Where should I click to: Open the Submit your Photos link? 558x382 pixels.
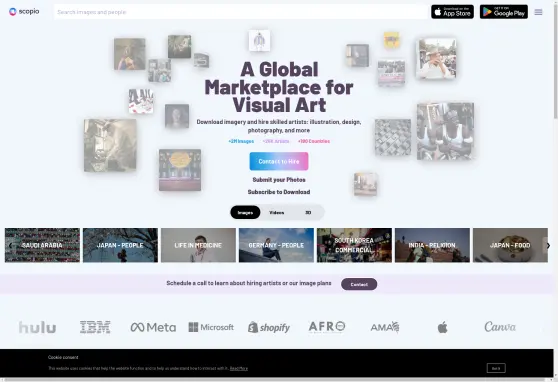click(x=279, y=180)
